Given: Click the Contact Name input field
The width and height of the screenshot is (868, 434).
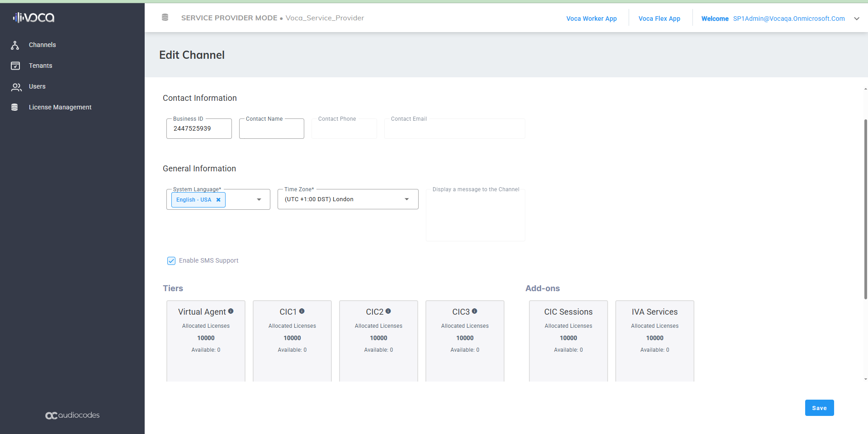Looking at the screenshot, I should [x=271, y=129].
